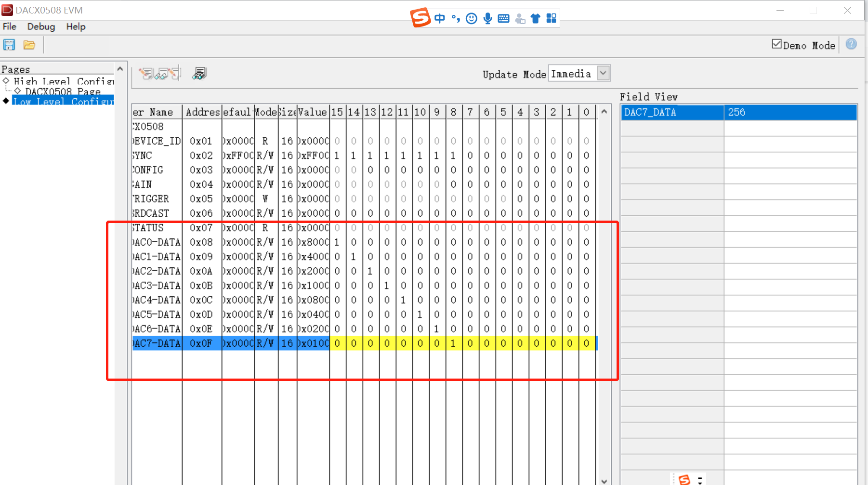Select the STATUS register row name

coord(157,228)
